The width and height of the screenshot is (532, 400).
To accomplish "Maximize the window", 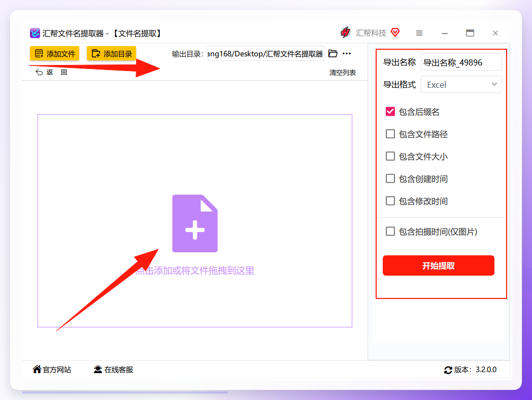I will pos(470,33).
